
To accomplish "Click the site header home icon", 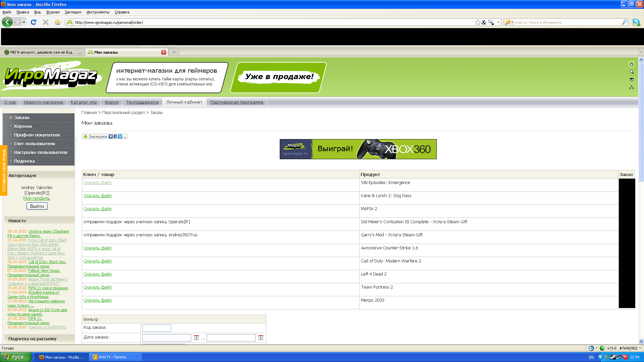I will click(632, 64).
